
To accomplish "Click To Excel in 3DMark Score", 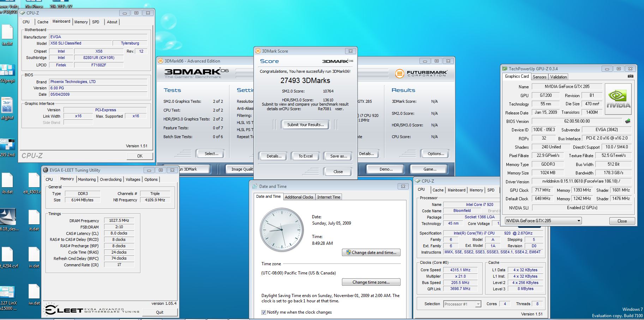I will 306,156.
